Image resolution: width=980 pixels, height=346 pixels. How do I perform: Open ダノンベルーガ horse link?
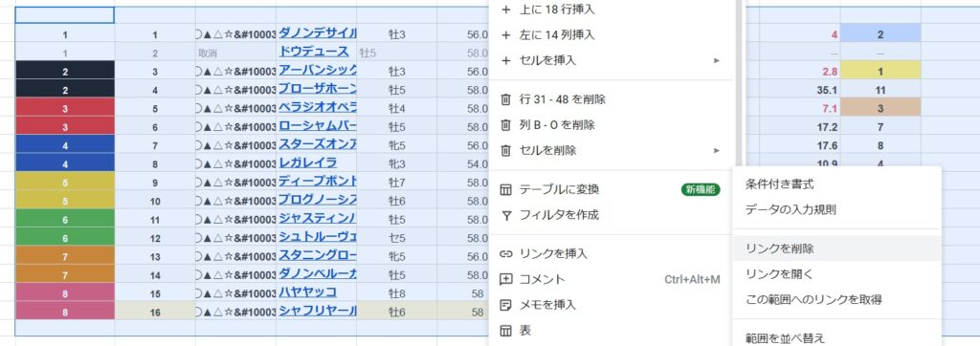click(x=317, y=274)
